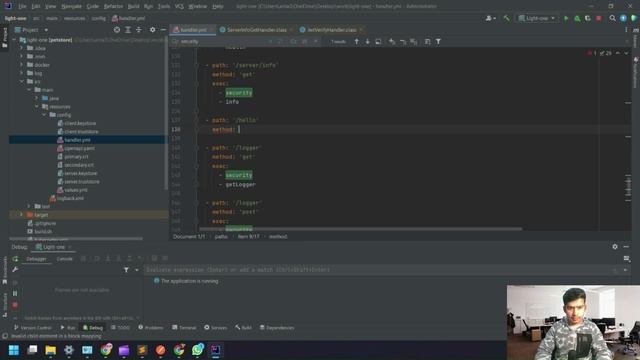
Task: Go to previous search occurrence arrow
Action: tap(356, 42)
